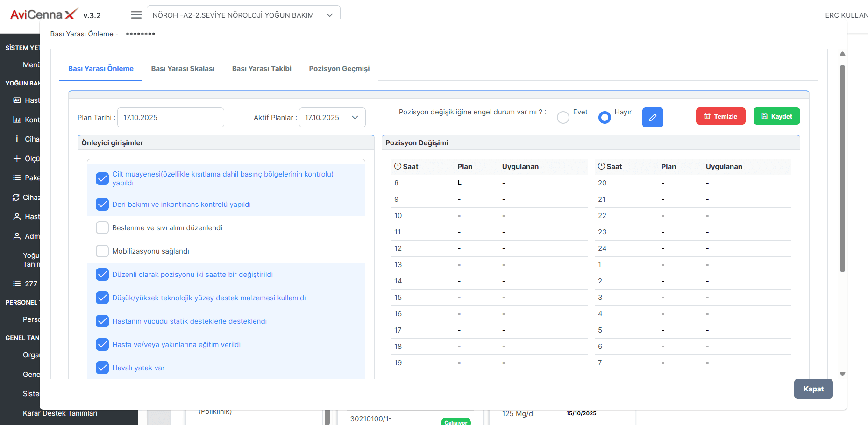This screenshot has width=868, height=425.
Task: Click the Cihaz refresh sidebar icon
Action: pyautogui.click(x=16, y=198)
